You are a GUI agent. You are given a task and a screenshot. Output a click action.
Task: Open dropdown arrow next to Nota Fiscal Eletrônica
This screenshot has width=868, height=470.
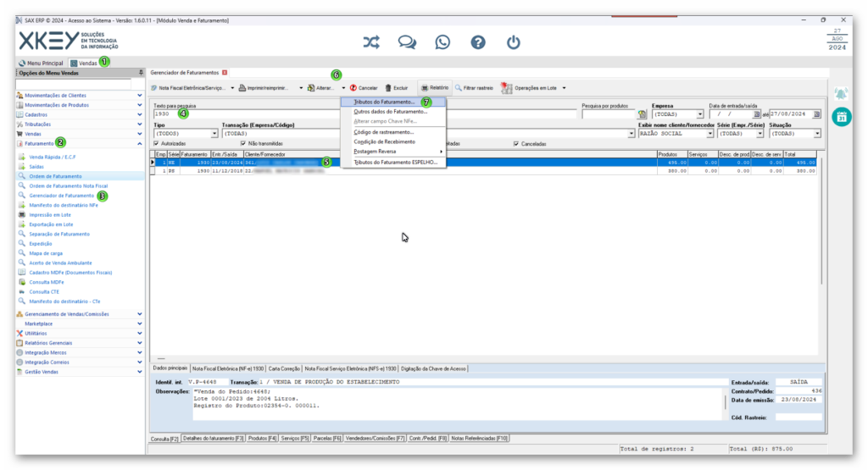pos(232,88)
